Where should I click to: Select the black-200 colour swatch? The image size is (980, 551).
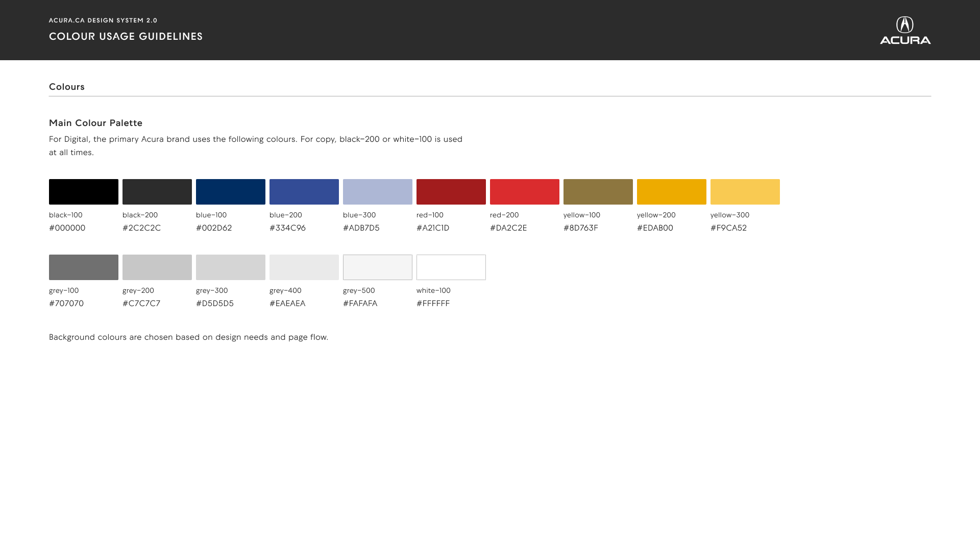coord(157,192)
